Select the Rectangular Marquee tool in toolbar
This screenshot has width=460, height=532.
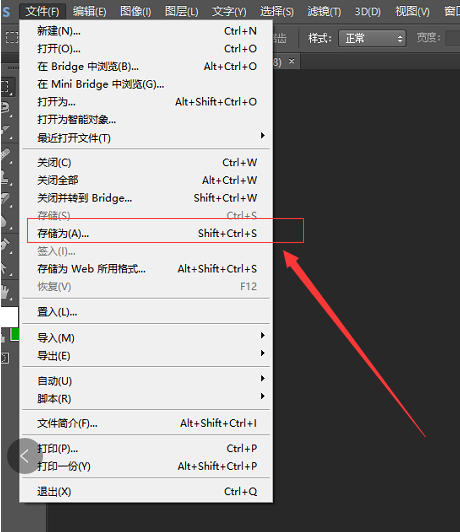click(x=7, y=87)
